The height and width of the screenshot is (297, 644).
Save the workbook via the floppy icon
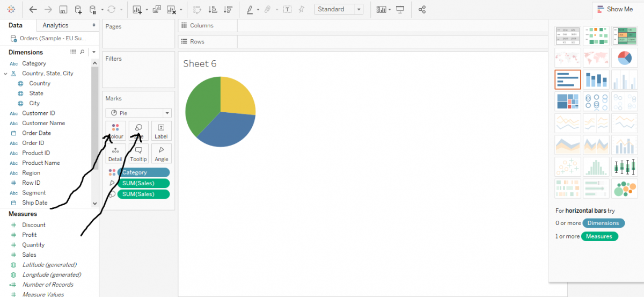pos(63,10)
